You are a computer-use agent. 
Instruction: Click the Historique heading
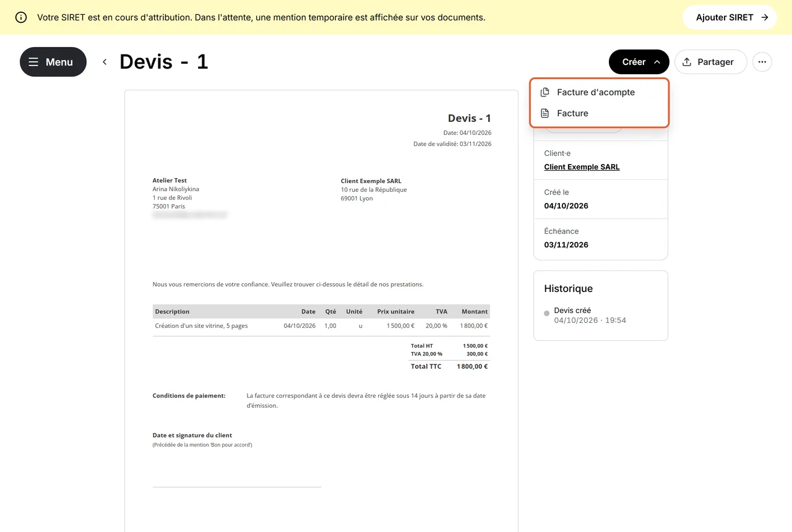point(569,288)
